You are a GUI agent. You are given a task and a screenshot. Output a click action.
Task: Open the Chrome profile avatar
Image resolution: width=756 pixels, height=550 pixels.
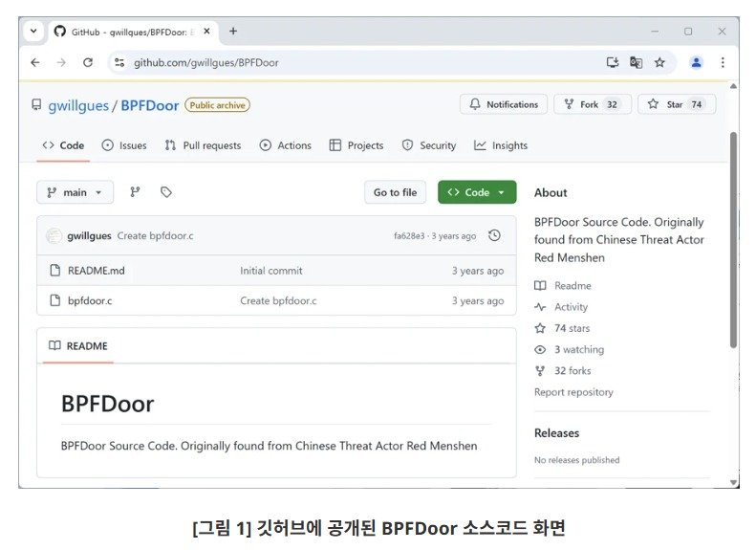696,62
